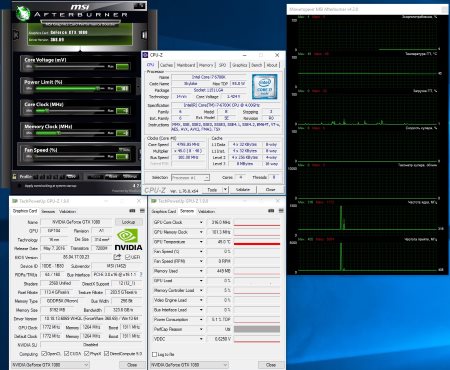
Task: Click the camera screenshot icon in left GPU-Z
Action: (x=132, y=211)
